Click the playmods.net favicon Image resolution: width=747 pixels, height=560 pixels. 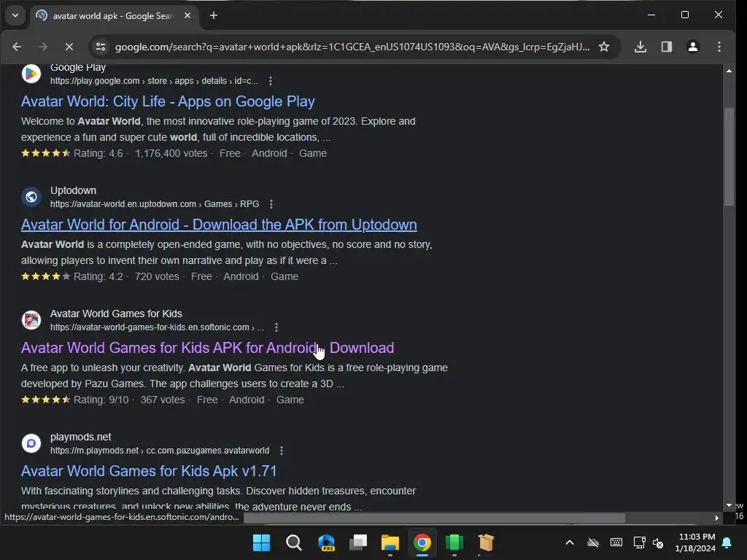[31, 443]
